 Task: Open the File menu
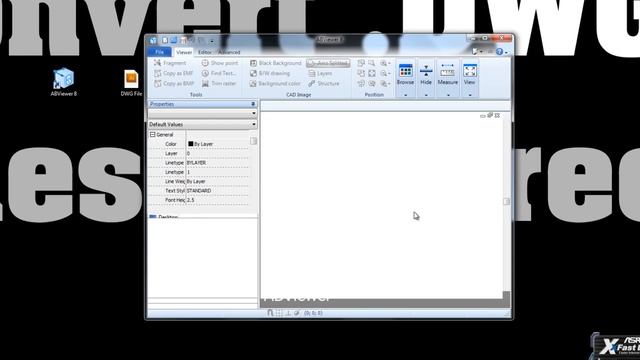click(x=160, y=52)
